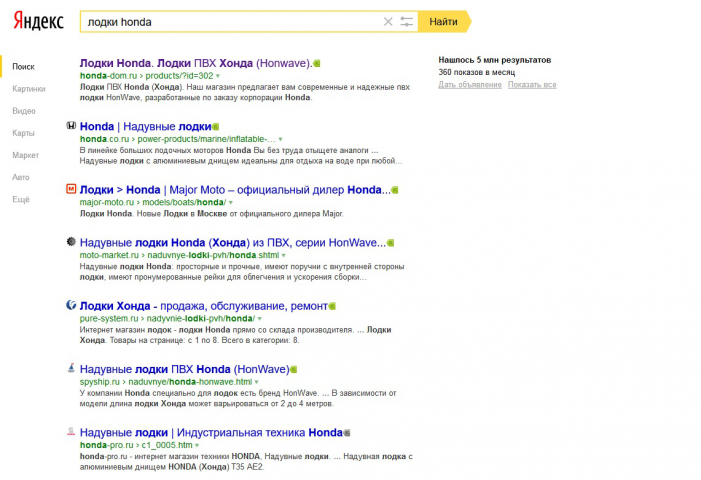This screenshot has width=701, height=480.
Task: Click spyship.ru URL link
Action: pyautogui.click(x=166, y=382)
